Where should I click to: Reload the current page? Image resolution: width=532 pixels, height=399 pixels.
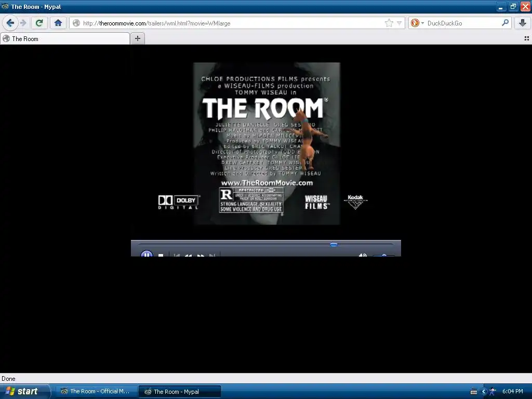tap(39, 23)
